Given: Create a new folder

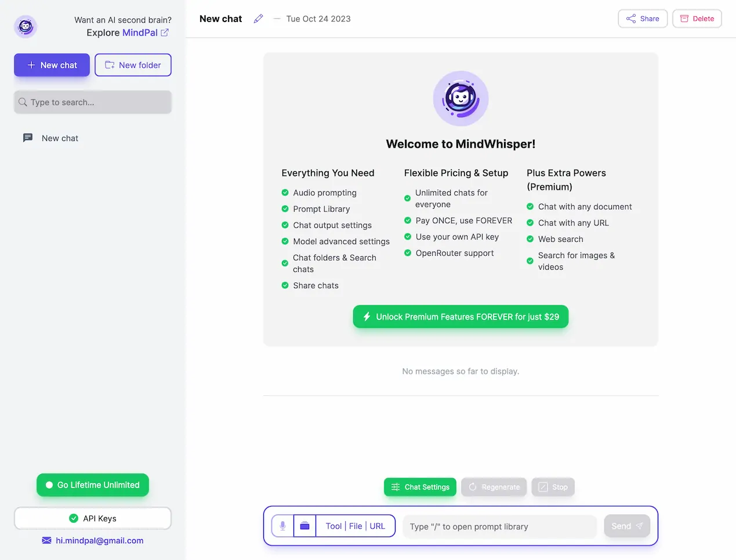Looking at the screenshot, I should (133, 65).
